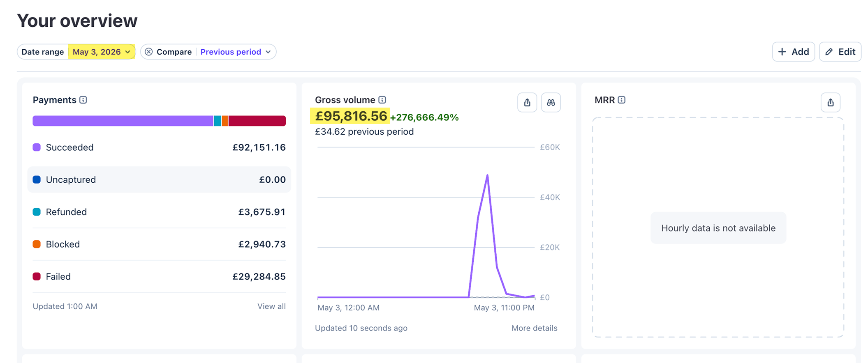Viewport: 868px width, 363px height.
Task: Open the Gross volume explore binoculars icon
Action: [x=551, y=103]
